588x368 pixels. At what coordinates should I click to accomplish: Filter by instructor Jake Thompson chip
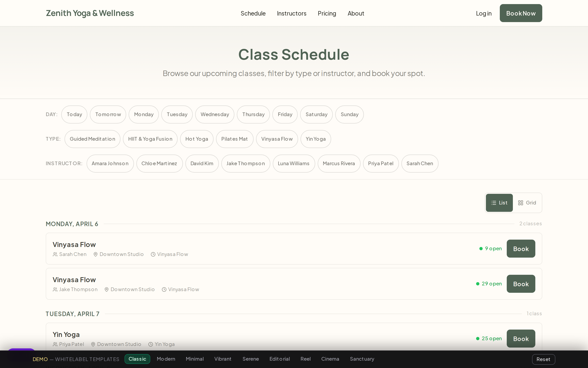246,164
